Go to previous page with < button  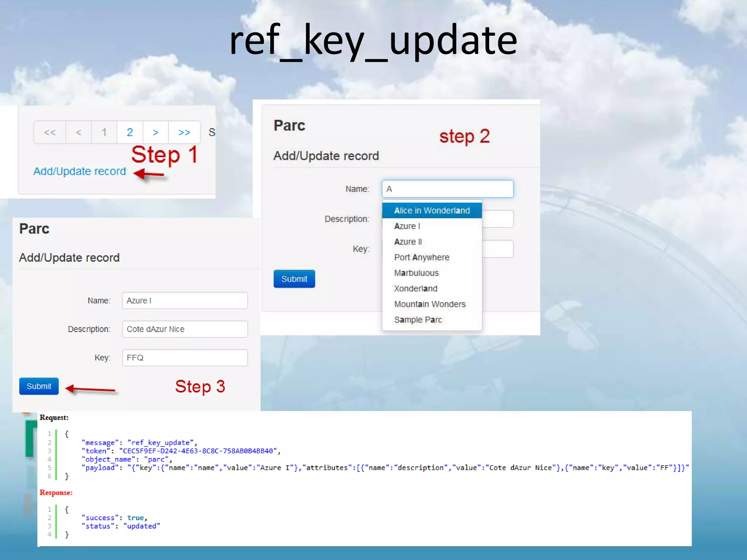tap(79, 132)
